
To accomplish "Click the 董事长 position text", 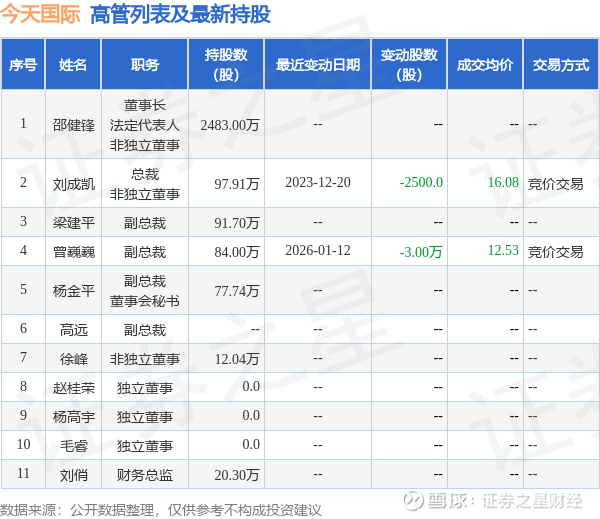I will 145,105.
